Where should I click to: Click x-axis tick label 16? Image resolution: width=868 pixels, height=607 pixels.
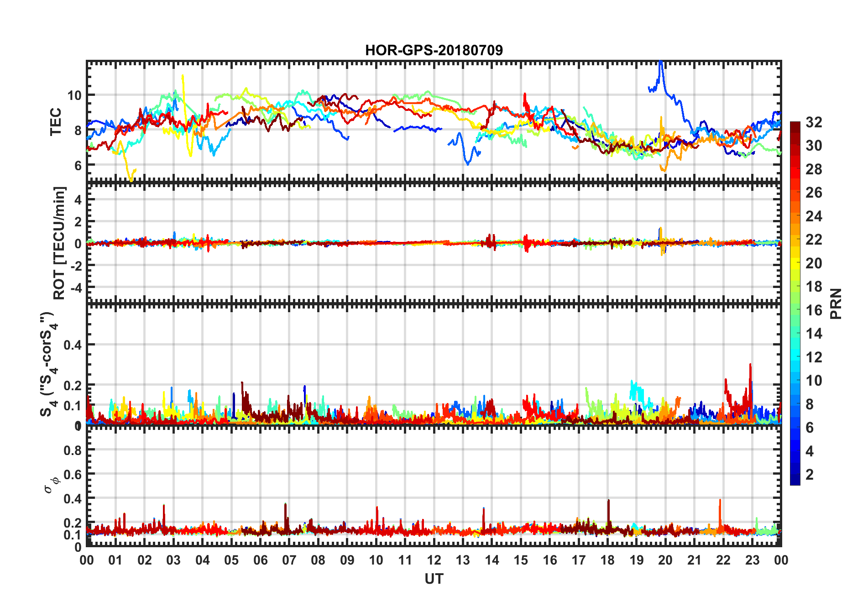(x=550, y=560)
